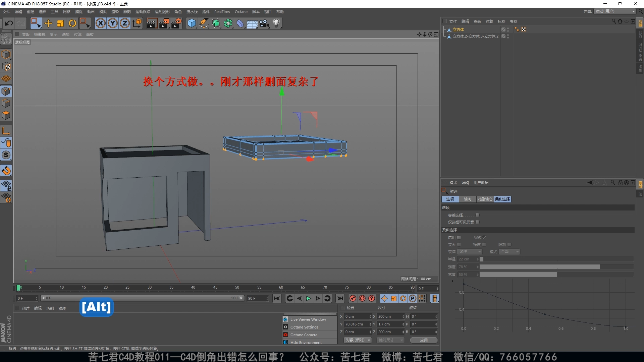Click the green Subdivision Surface icon
The image size is (644, 362).
[x=216, y=23]
